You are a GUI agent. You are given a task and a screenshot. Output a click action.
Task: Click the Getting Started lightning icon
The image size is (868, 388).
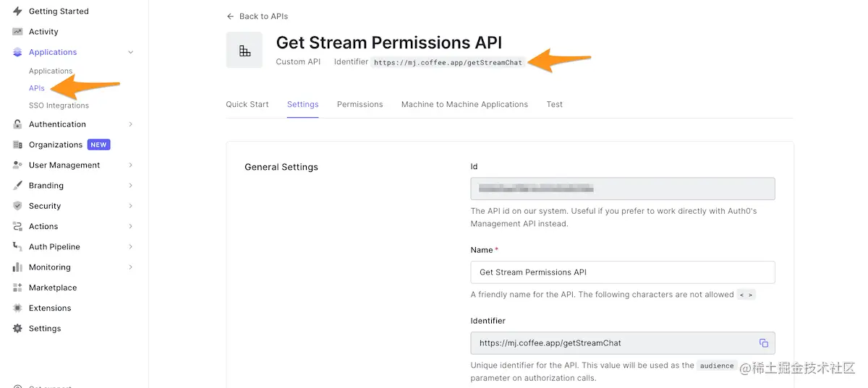[x=17, y=12]
